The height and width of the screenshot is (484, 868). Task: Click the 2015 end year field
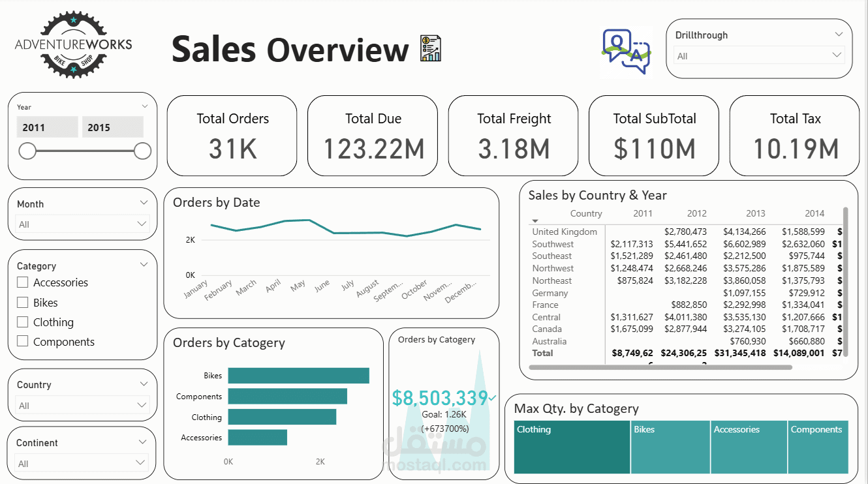[112, 127]
